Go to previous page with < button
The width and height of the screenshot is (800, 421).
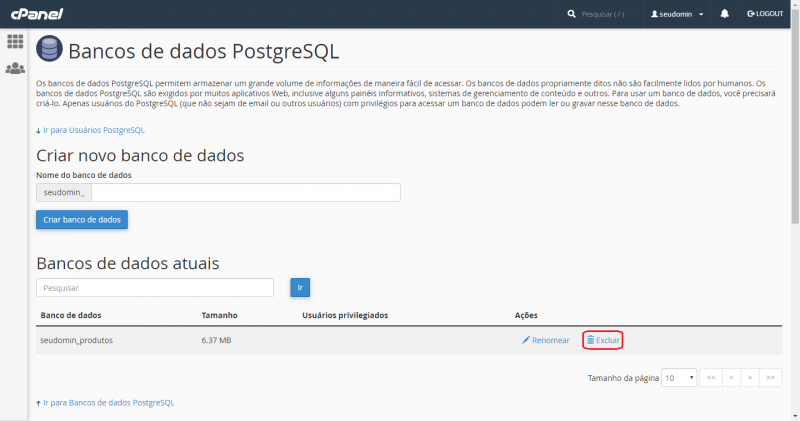[x=732, y=378]
